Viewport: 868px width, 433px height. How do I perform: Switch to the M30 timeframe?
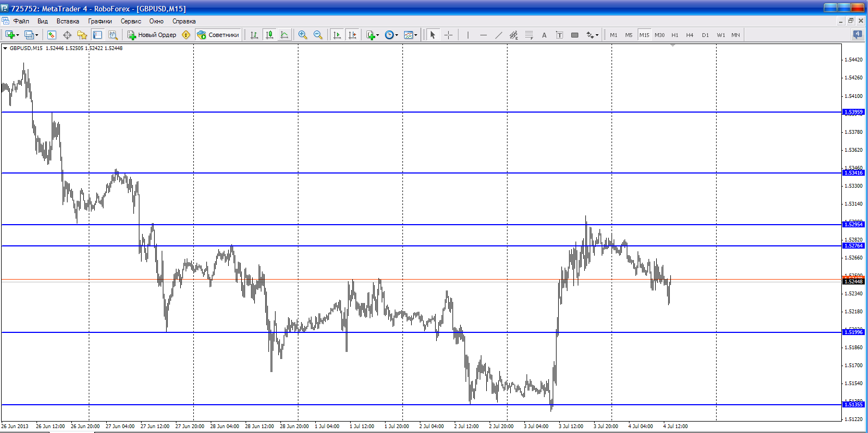(x=659, y=35)
